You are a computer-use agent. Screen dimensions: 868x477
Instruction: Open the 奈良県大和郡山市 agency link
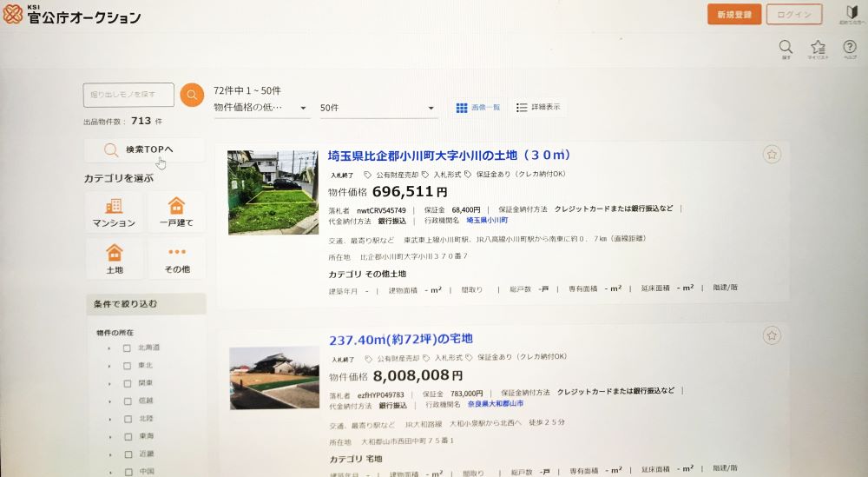tap(496, 404)
